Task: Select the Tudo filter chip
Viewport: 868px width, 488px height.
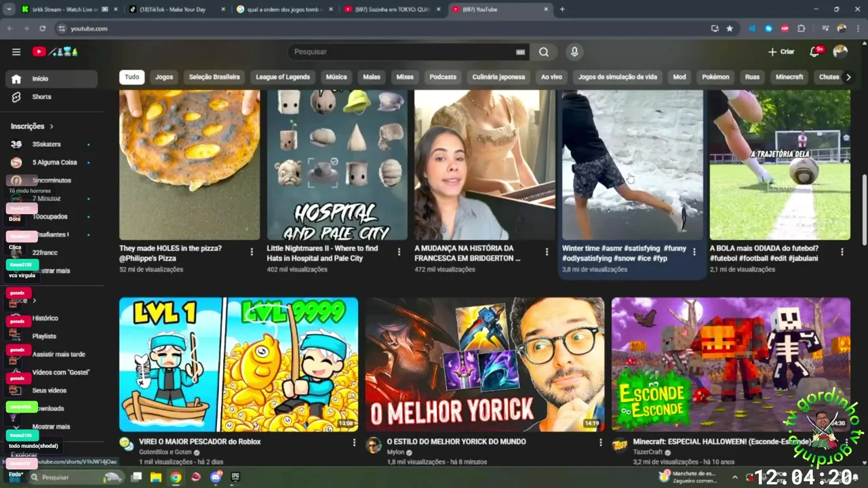Action: tap(132, 77)
